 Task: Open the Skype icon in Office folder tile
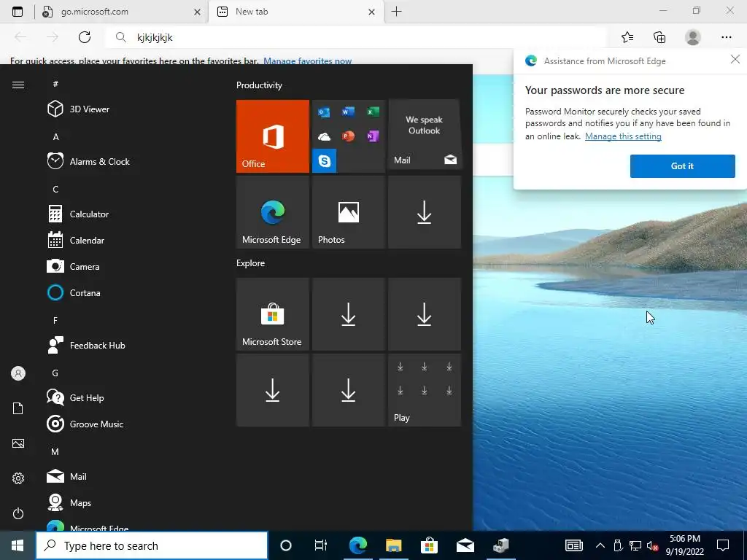(325, 161)
